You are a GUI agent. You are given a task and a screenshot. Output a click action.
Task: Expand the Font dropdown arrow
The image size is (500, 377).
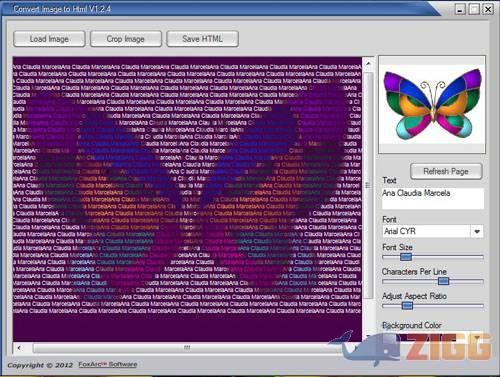click(x=477, y=231)
